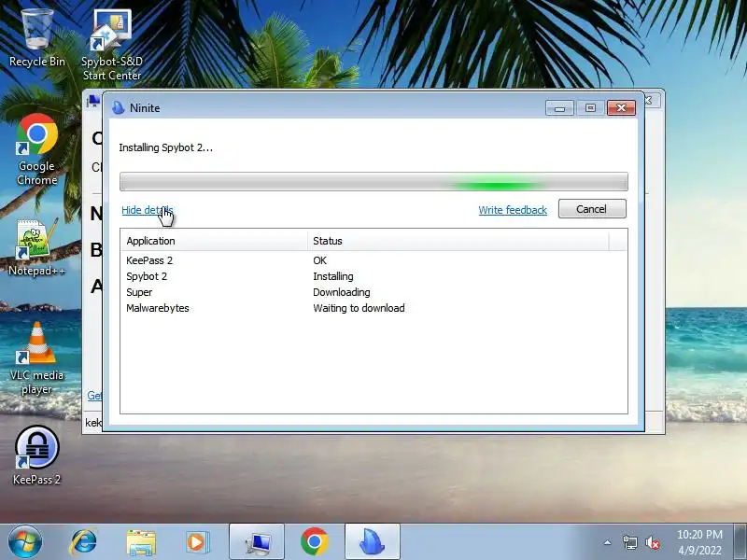This screenshot has width=747, height=560.
Task: Cancel the Ninite installation
Action: tap(592, 209)
